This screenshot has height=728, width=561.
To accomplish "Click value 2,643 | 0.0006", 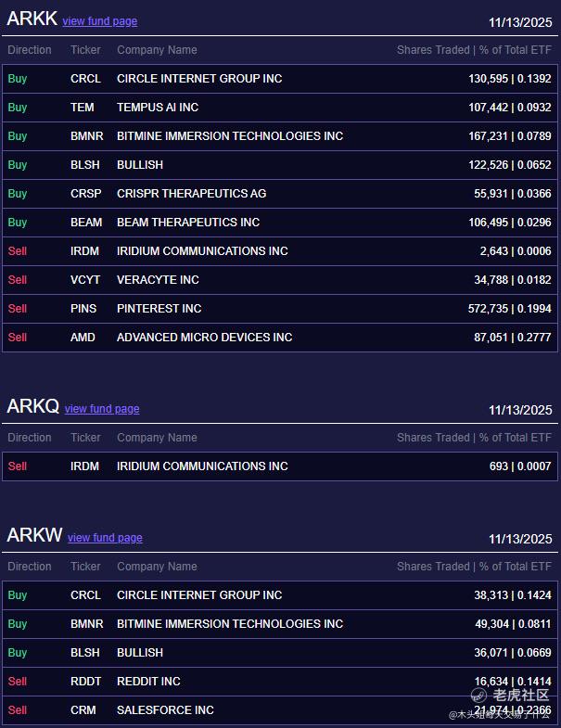I will click(516, 251).
